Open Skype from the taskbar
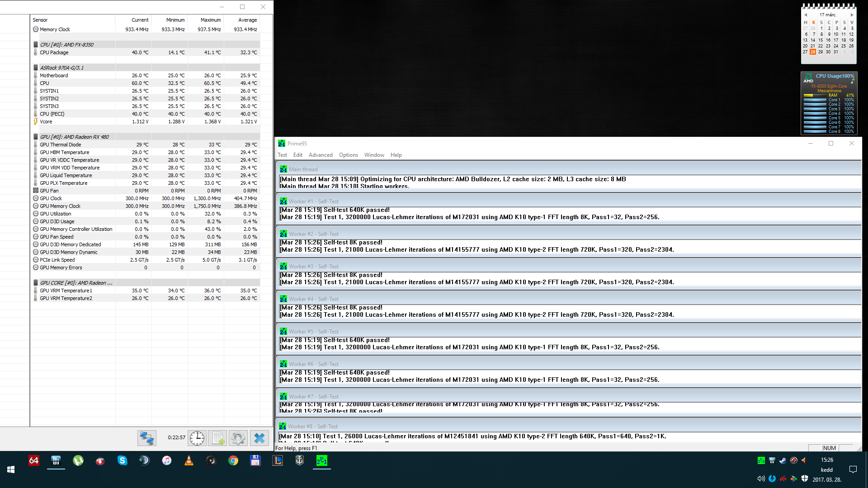Image resolution: width=868 pixels, height=488 pixels. click(x=122, y=460)
